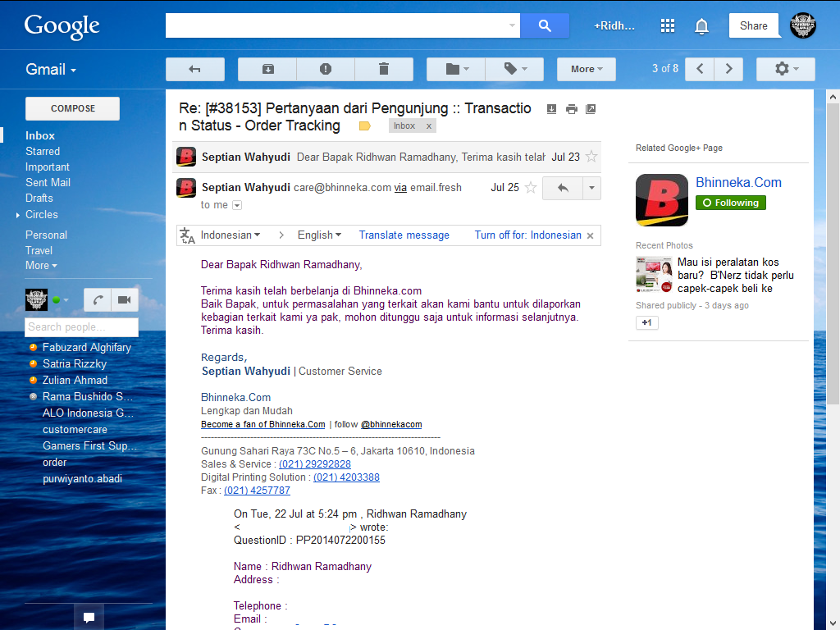Change target language from English
Image resolution: width=840 pixels, height=630 pixels.
(319, 235)
